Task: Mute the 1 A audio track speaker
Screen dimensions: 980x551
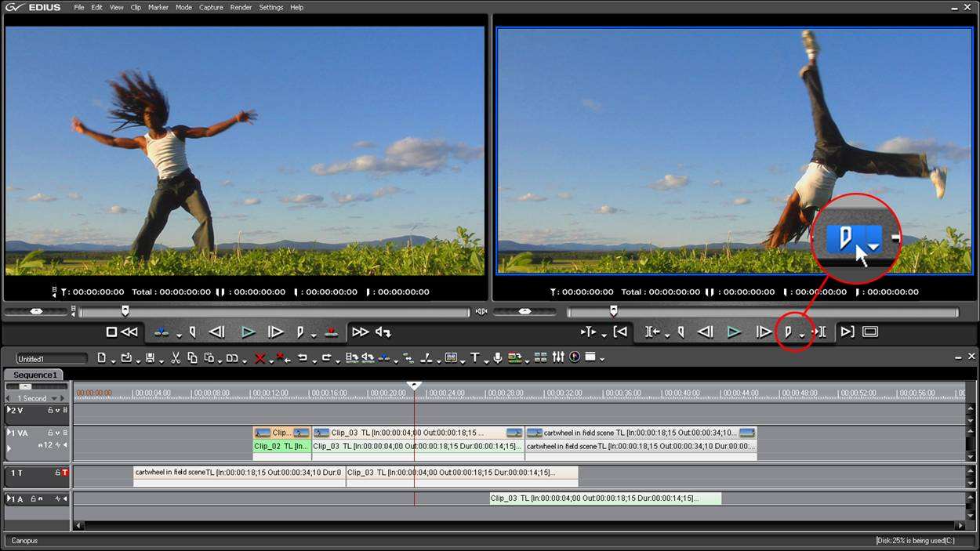Action: pos(65,498)
